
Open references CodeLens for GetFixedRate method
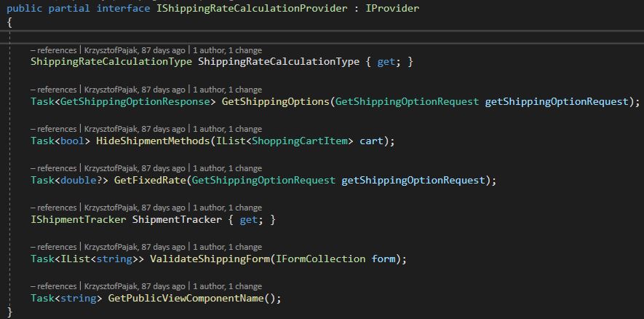[x=53, y=168]
